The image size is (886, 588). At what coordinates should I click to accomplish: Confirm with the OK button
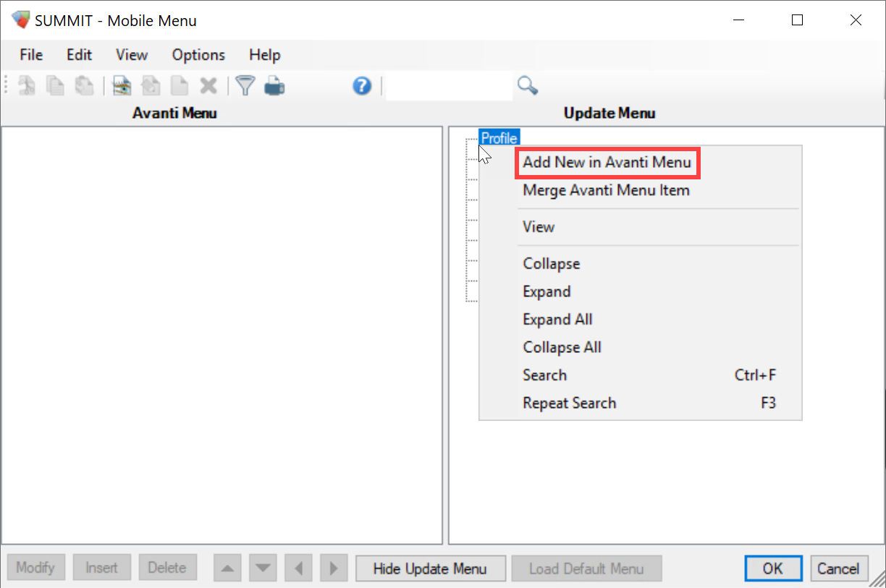773,568
